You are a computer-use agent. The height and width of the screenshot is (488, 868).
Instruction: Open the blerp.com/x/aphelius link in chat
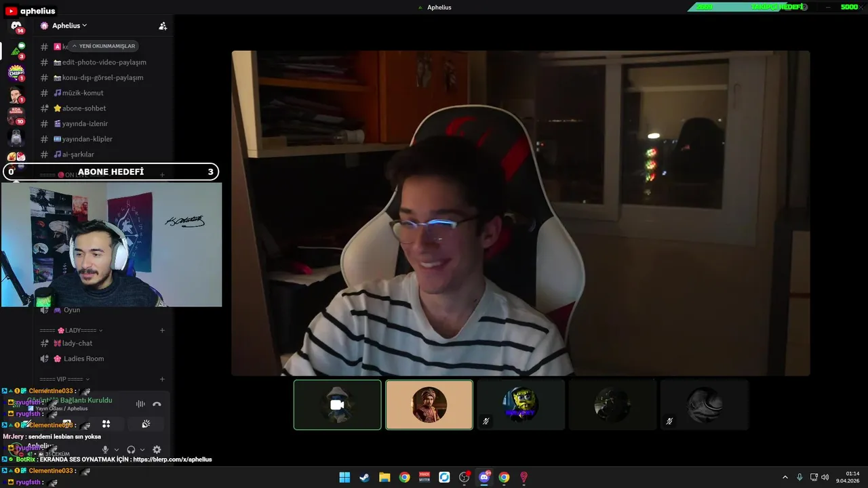172,460
